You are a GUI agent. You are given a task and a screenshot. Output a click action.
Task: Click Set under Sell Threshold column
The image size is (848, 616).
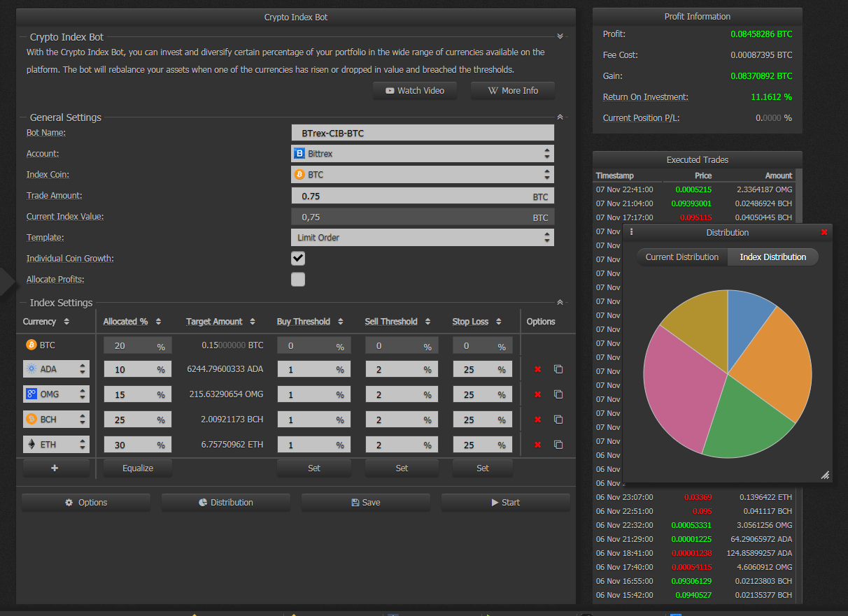pyautogui.click(x=402, y=468)
